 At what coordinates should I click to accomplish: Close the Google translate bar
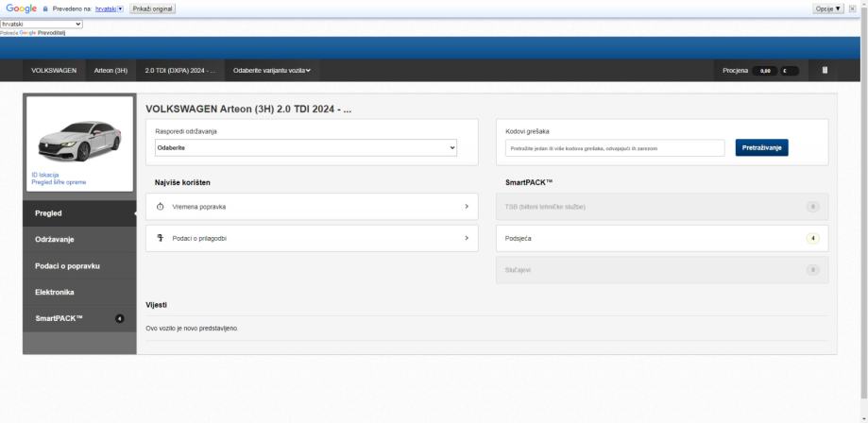tap(853, 8)
